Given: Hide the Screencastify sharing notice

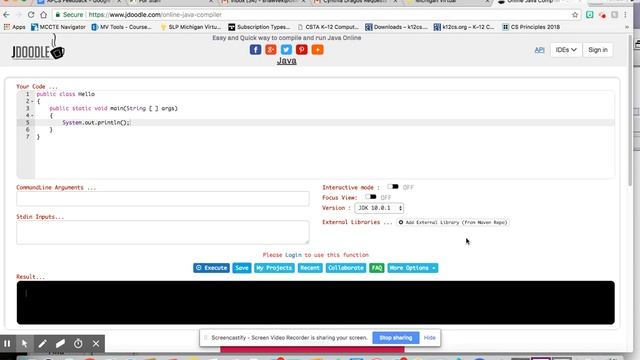Looking at the screenshot, I should click(429, 338).
